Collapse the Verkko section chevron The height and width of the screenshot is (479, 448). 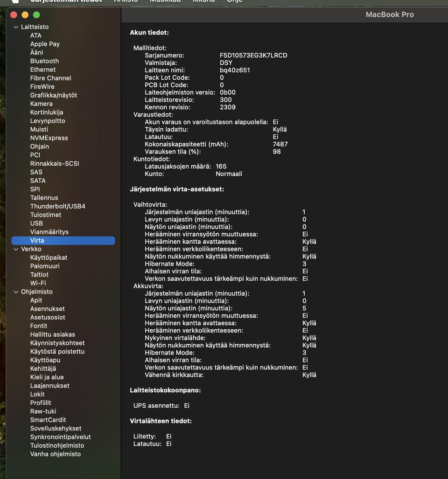coord(16,249)
